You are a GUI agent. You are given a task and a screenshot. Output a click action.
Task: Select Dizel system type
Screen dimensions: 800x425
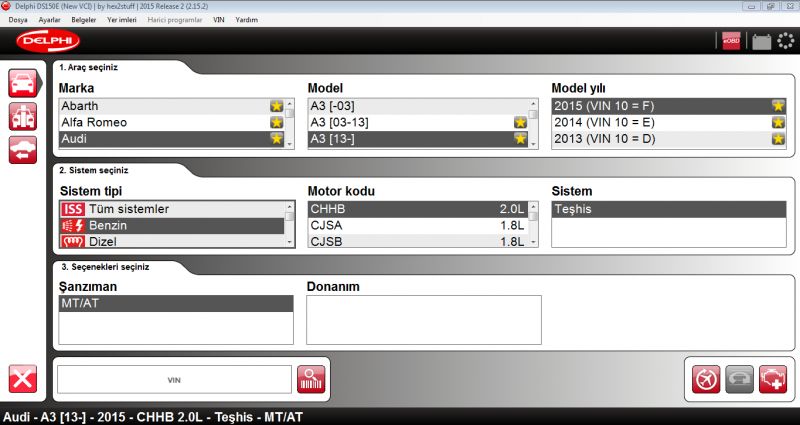(x=172, y=241)
